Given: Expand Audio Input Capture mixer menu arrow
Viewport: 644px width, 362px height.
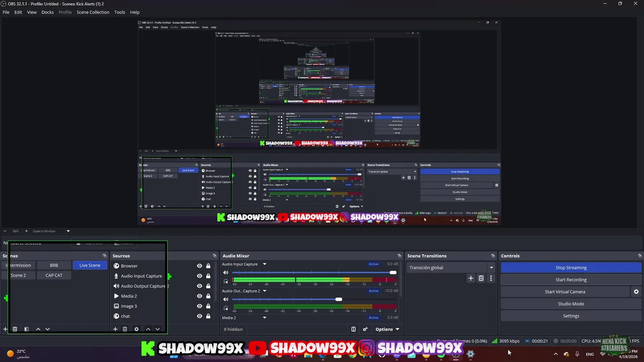Looking at the screenshot, I should pos(264,264).
